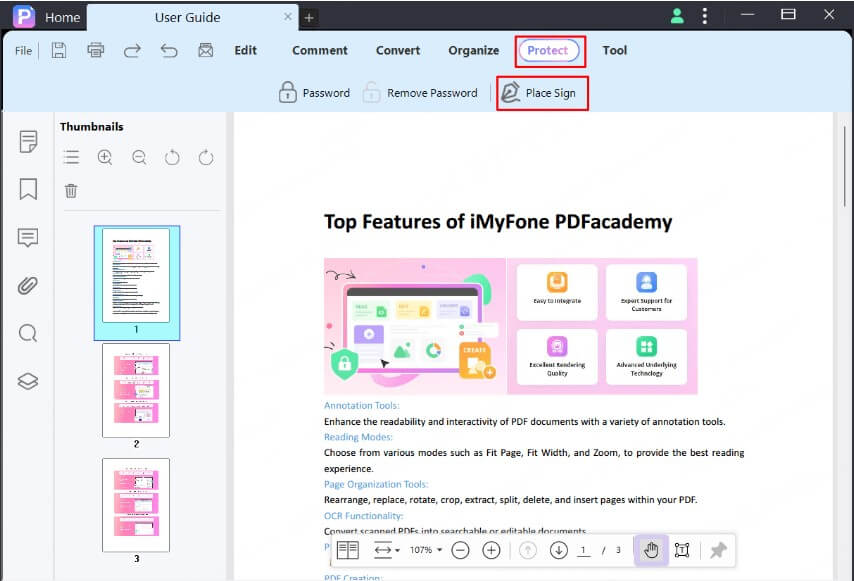Click the OCR Functionality heading
The height and width of the screenshot is (581, 854).
(x=363, y=516)
